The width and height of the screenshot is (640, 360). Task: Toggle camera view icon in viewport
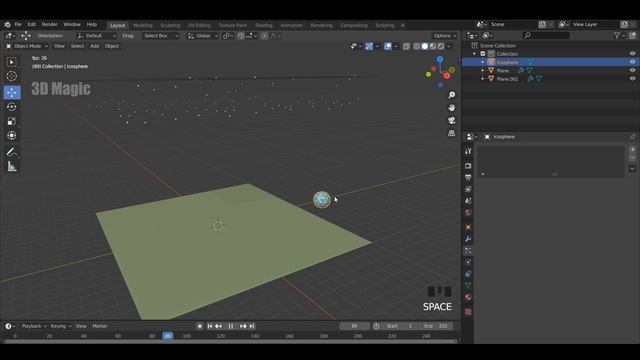point(451,120)
